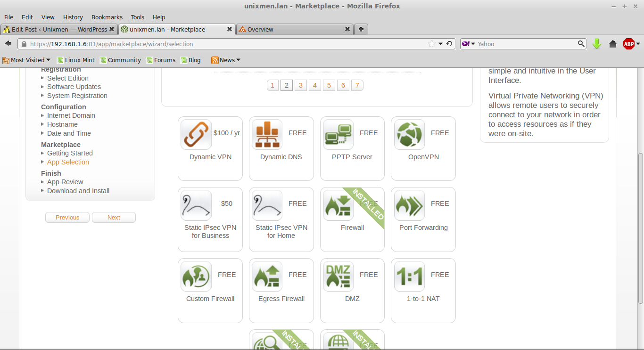Open the Forums bookmark
644x350 pixels.
point(161,60)
